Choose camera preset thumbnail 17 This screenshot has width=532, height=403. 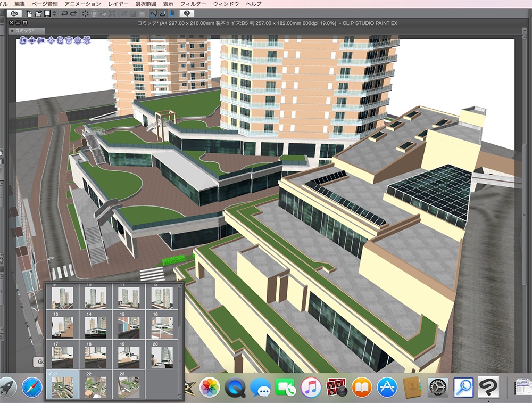click(x=62, y=355)
